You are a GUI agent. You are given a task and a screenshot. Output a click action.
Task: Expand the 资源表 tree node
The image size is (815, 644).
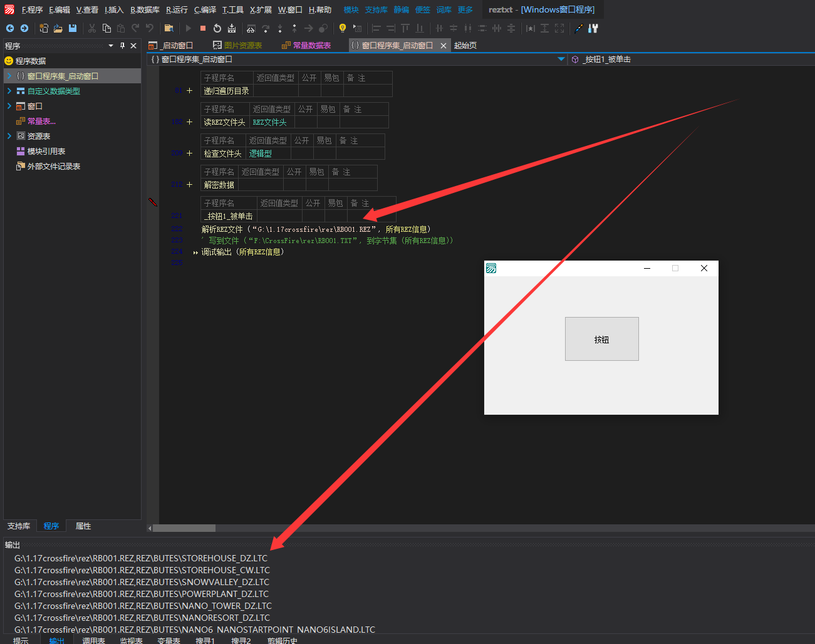(x=9, y=136)
